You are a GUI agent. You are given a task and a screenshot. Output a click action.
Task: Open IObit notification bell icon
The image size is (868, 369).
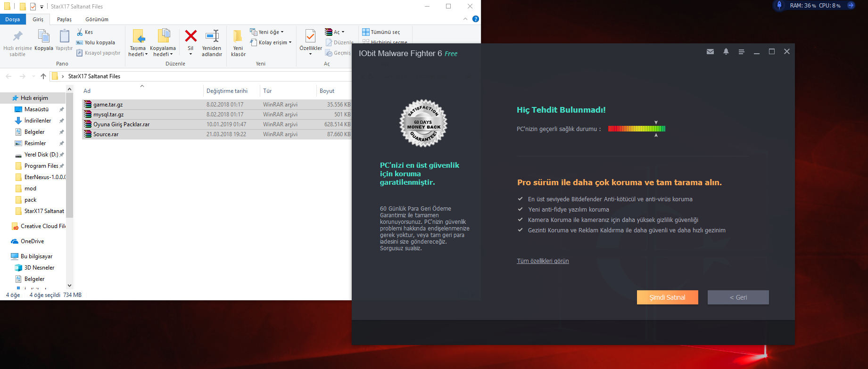point(726,51)
